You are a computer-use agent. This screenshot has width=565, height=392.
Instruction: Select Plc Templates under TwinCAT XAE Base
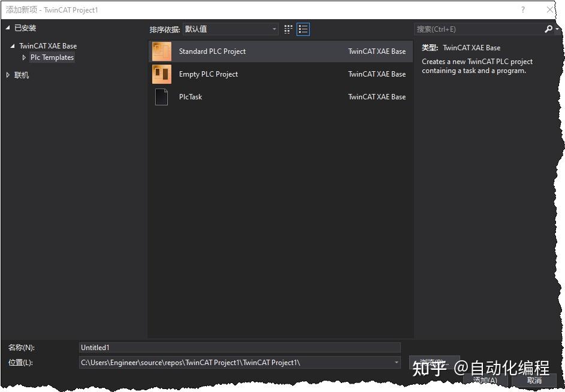click(x=52, y=57)
